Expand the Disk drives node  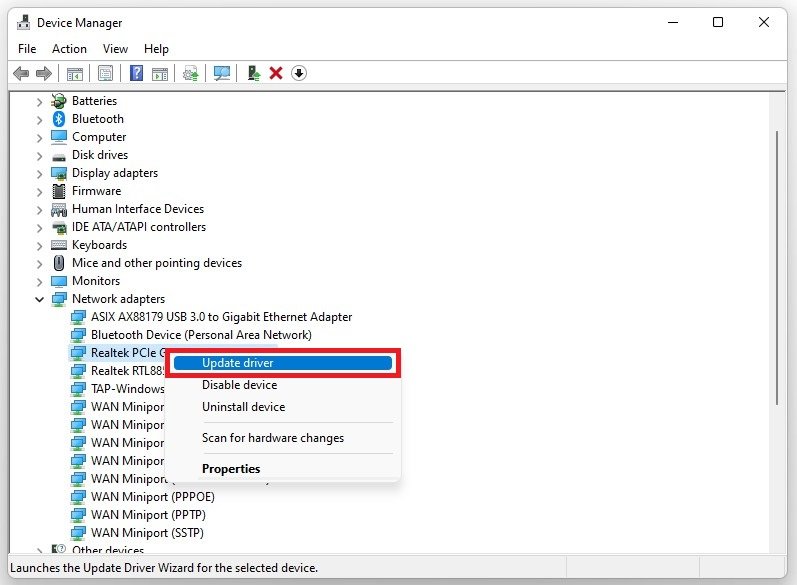[39, 156]
